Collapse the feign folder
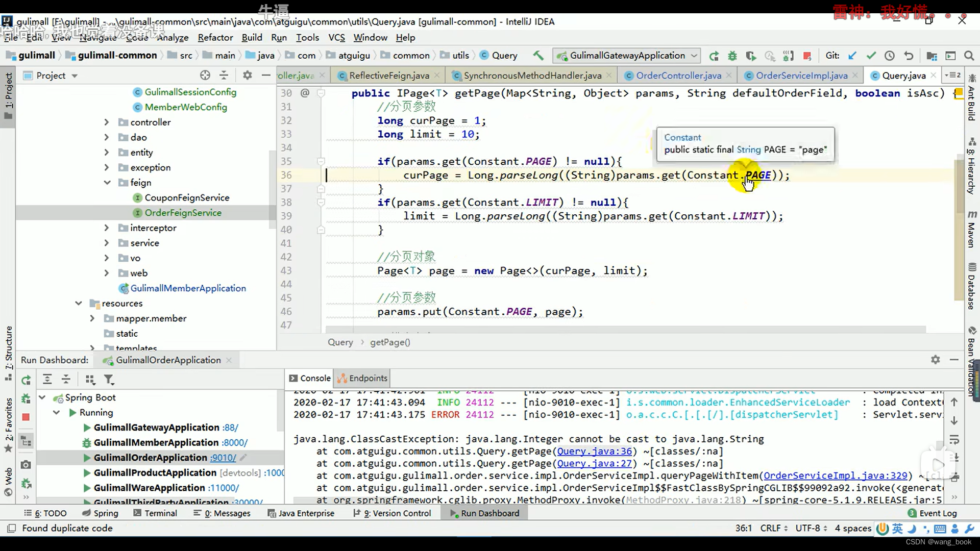980x551 pixels. pos(107,183)
